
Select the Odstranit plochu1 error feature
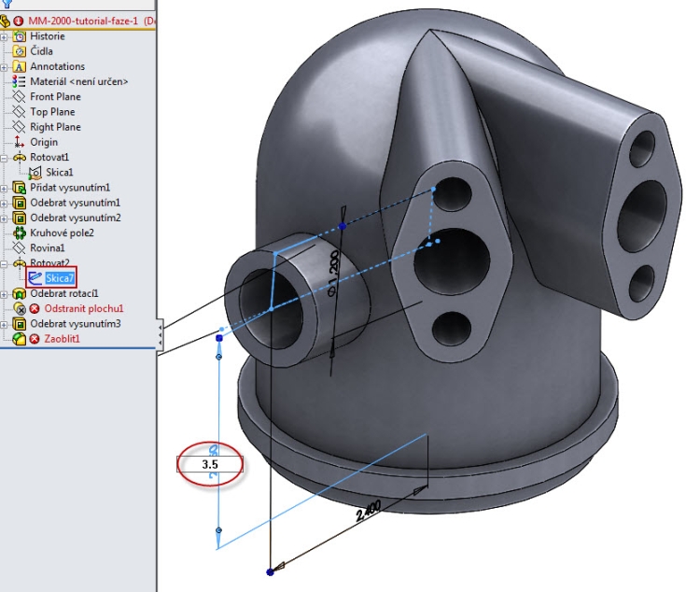pyautogui.click(x=83, y=308)
